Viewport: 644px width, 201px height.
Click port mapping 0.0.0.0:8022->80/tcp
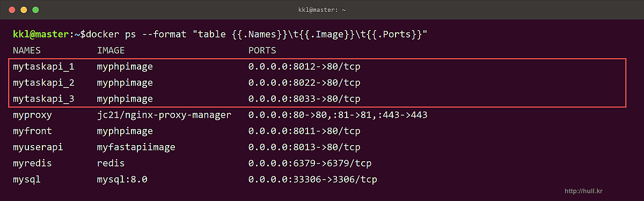pyautogui.click(x=304, y=83)
